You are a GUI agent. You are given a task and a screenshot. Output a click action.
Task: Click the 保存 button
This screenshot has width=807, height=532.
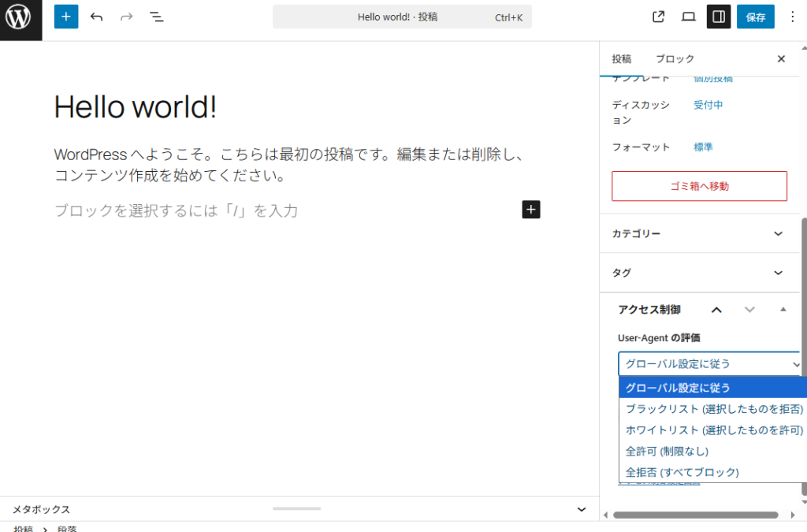(755, 17)
